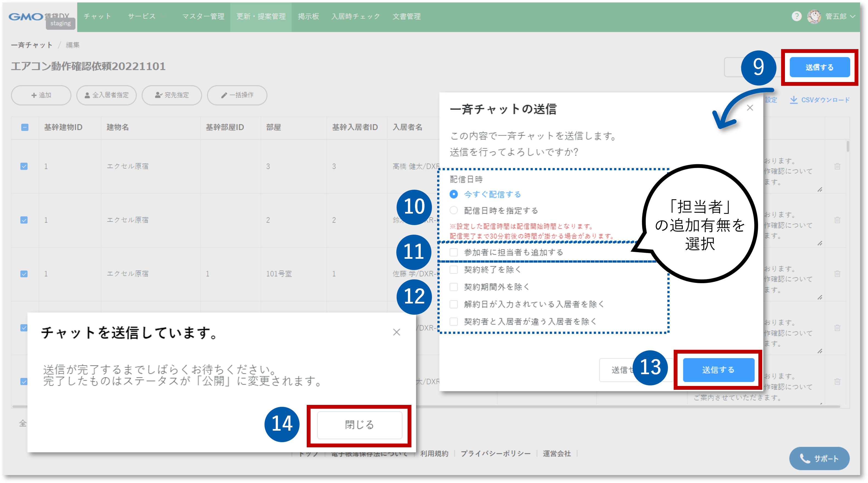The height and width of the screenshot is (483, 868).
Task: Click the 閉じる button in the sending dialog
Action: pos(359,425)
